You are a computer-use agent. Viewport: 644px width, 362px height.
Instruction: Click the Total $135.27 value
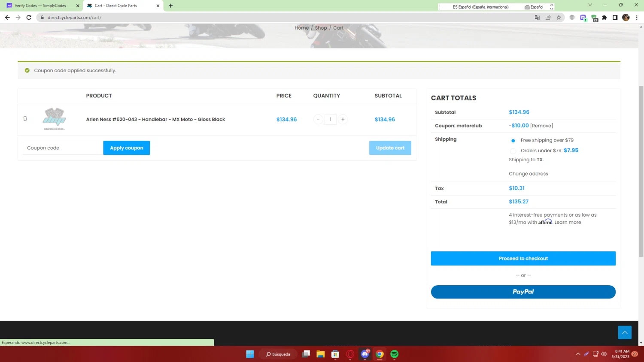(x=519, y=202)
